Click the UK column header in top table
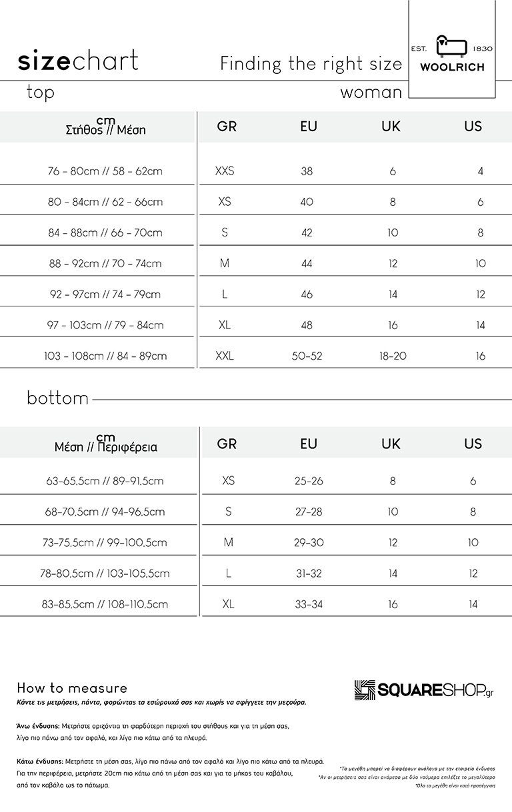Viewport: 512px width, 812px height. (391, 127)
